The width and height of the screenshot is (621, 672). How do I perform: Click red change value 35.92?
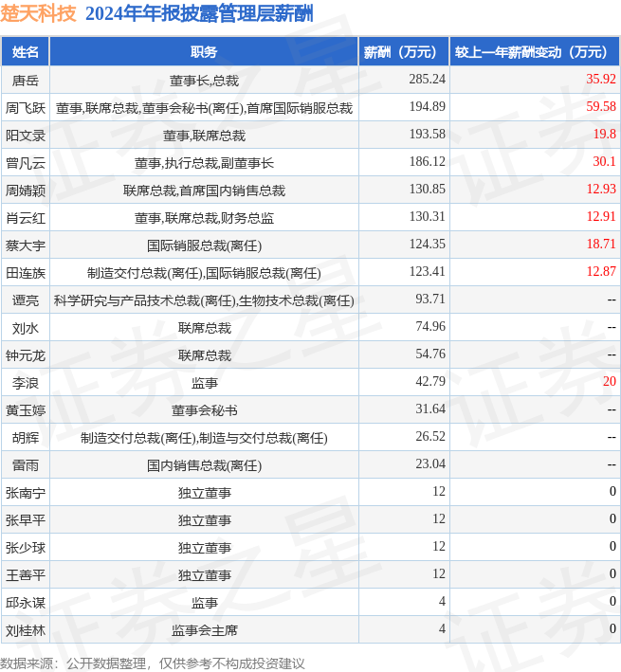coord(601,79)
